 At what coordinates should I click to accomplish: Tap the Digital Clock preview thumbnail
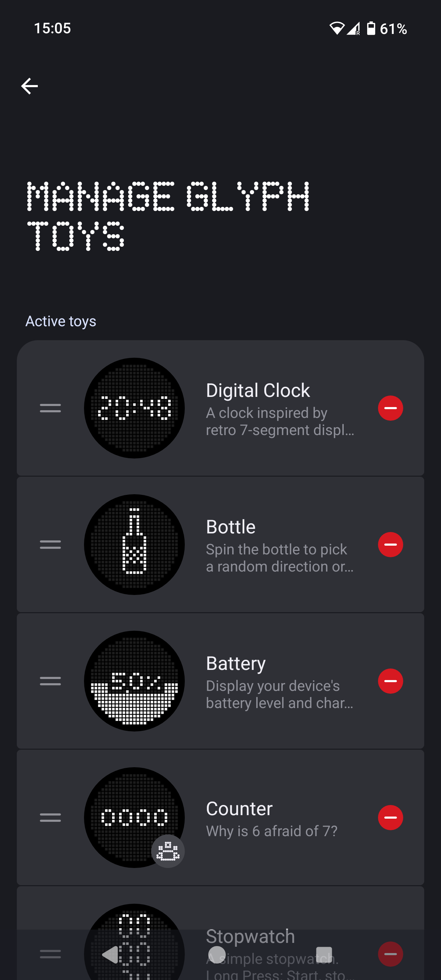pos(134,408)
